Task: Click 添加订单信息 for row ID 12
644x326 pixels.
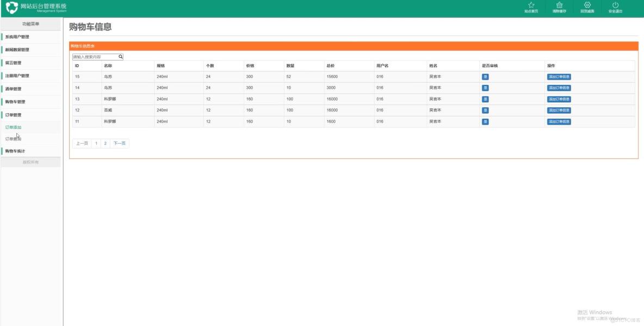Action: click(559, 110)
